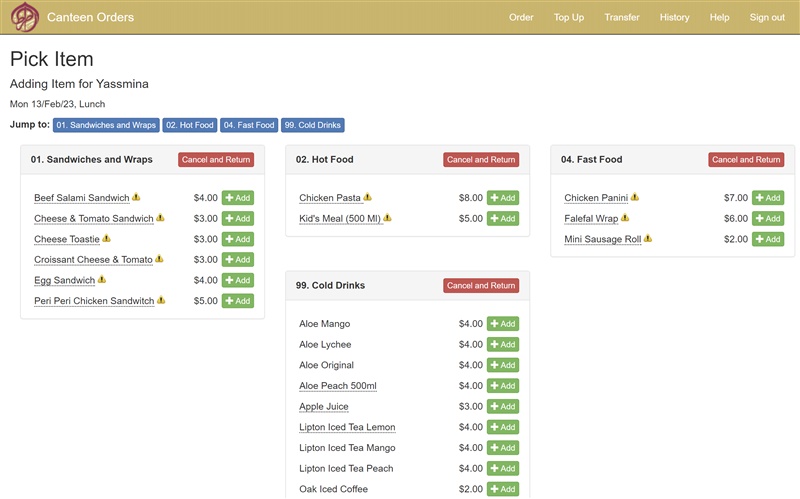Open the Top Up menu item
800x499 pixels.
[x=569, y=17]
